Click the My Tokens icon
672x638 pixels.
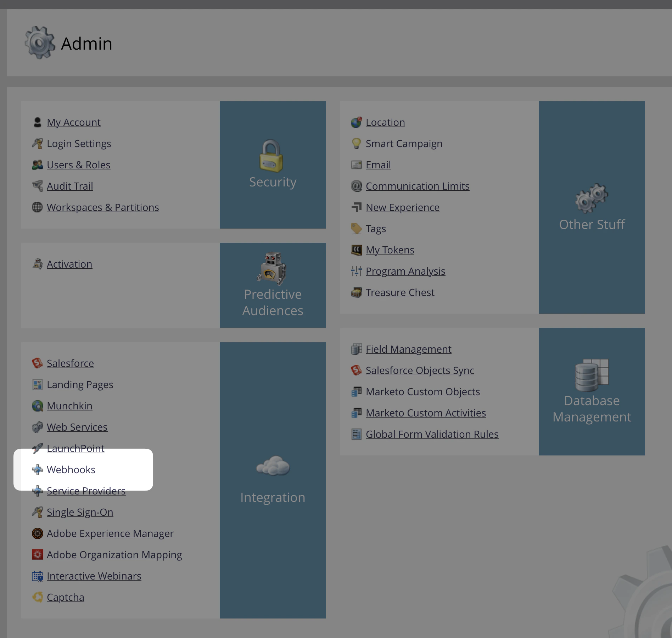click(356, 250)
